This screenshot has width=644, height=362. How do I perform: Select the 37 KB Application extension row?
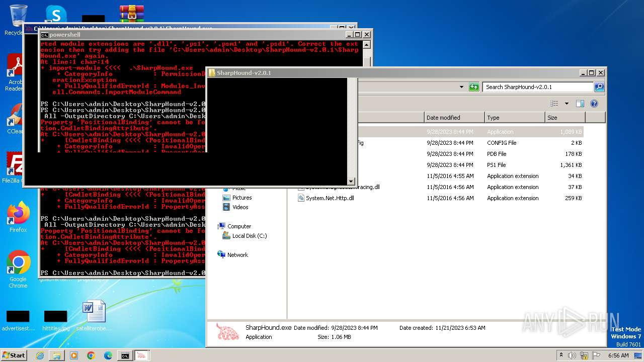[x=441, y=187]
